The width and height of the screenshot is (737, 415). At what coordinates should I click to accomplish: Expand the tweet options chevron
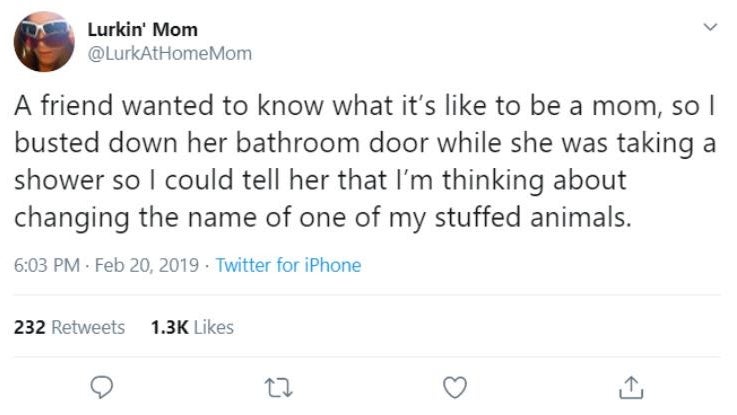click(x=710, y=27)
